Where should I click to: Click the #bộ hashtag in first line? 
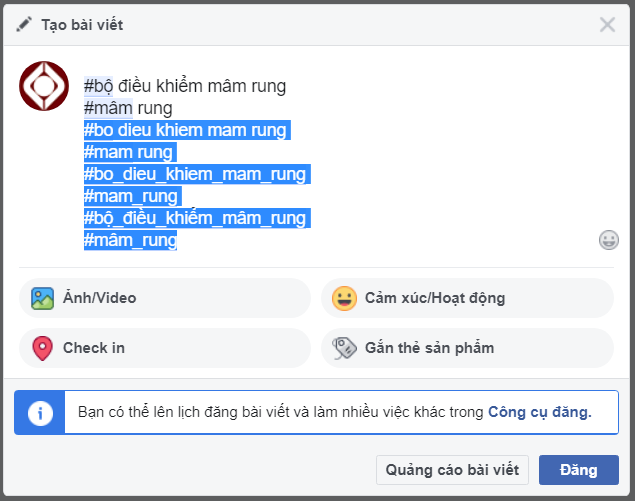tap(99, 86)
